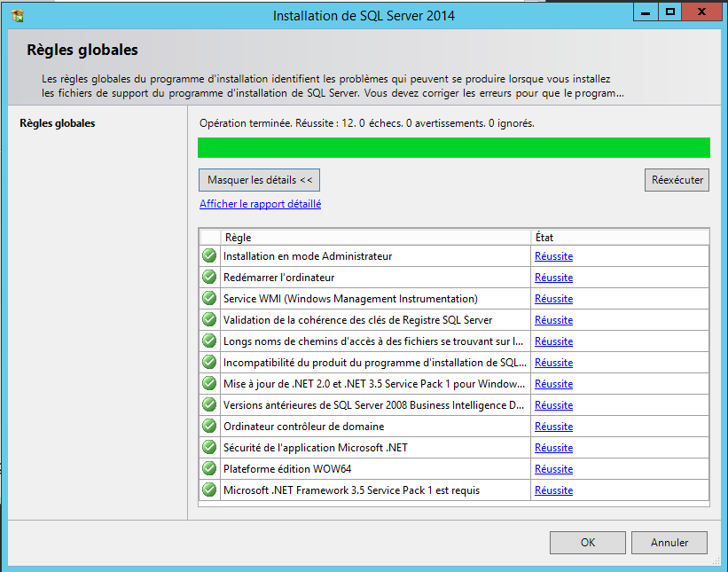Click the Règles globales page heading
The width and height of the screenshot is (728, 572).
tap(82, 50)
